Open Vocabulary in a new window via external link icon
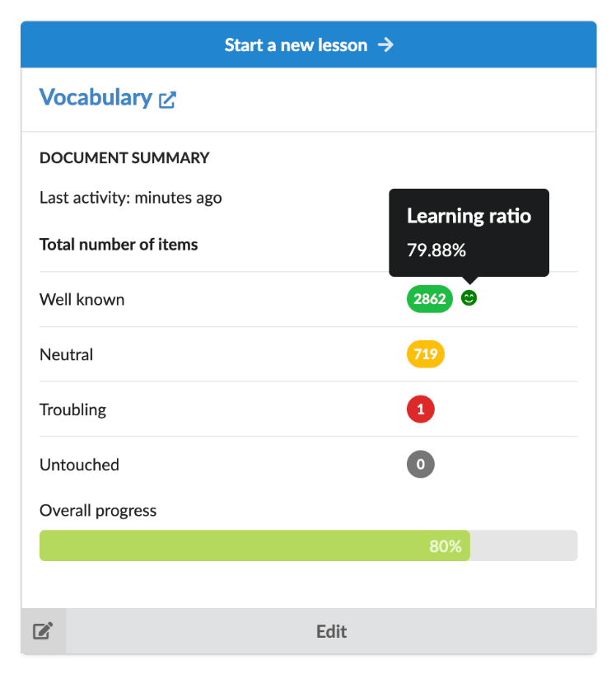 pos(167,99)
